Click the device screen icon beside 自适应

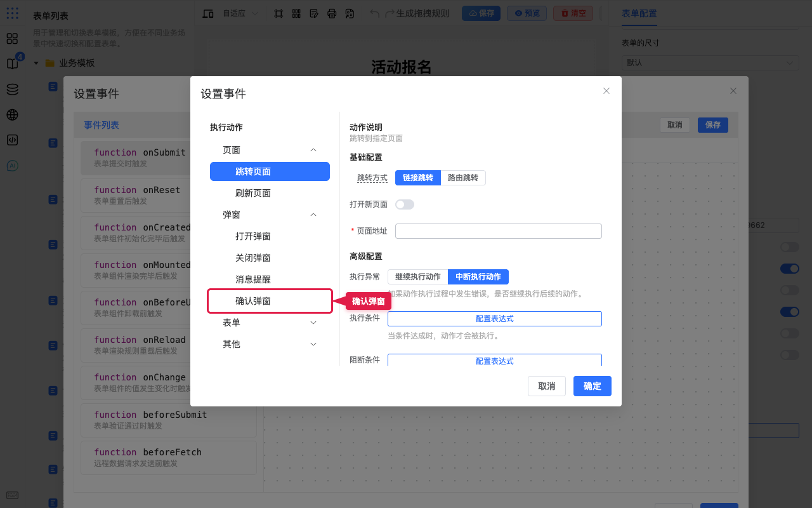(208, 13)
